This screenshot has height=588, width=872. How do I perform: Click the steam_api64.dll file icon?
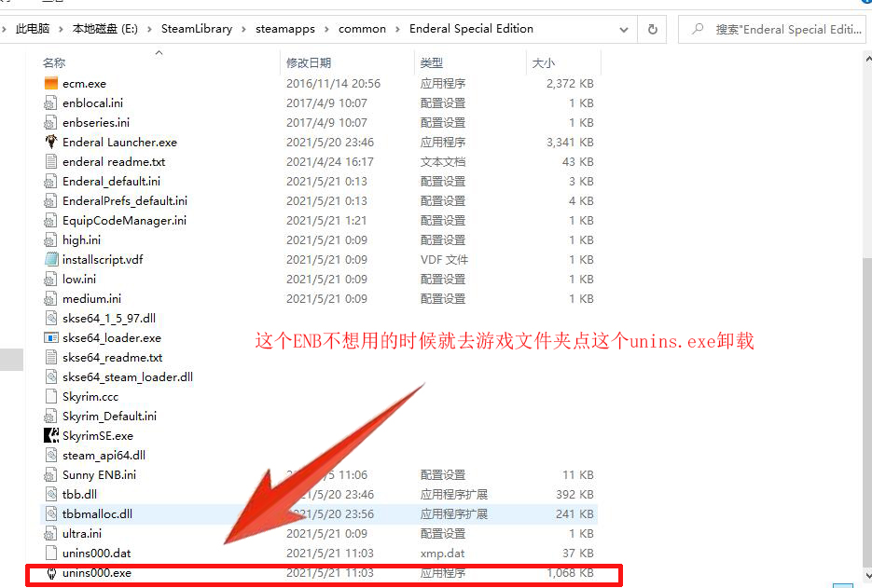[x=50, y=455]
